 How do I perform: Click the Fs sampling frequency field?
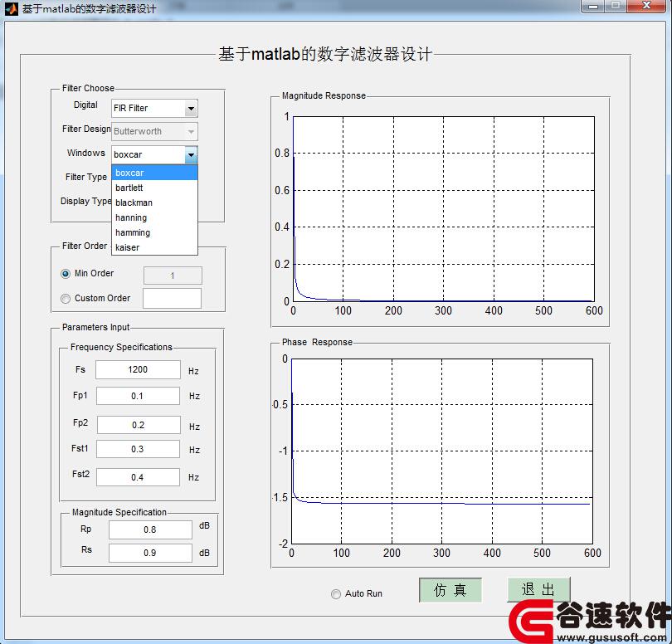click(138, 369)
